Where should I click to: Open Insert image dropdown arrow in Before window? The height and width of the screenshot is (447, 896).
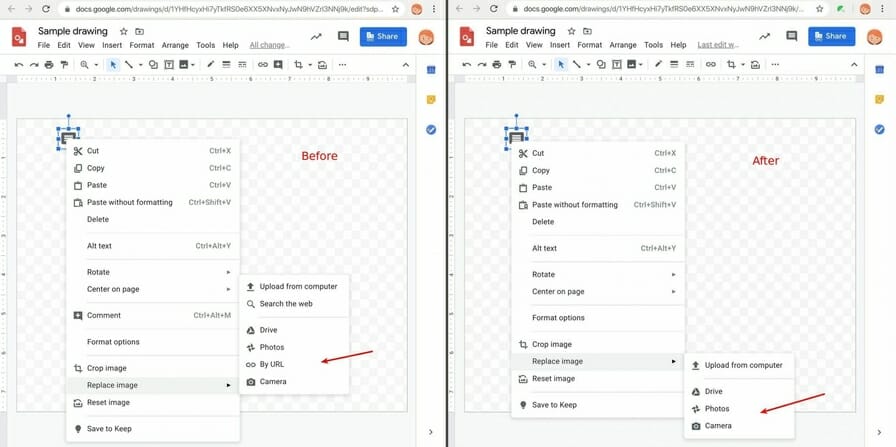tap(193, 65)
